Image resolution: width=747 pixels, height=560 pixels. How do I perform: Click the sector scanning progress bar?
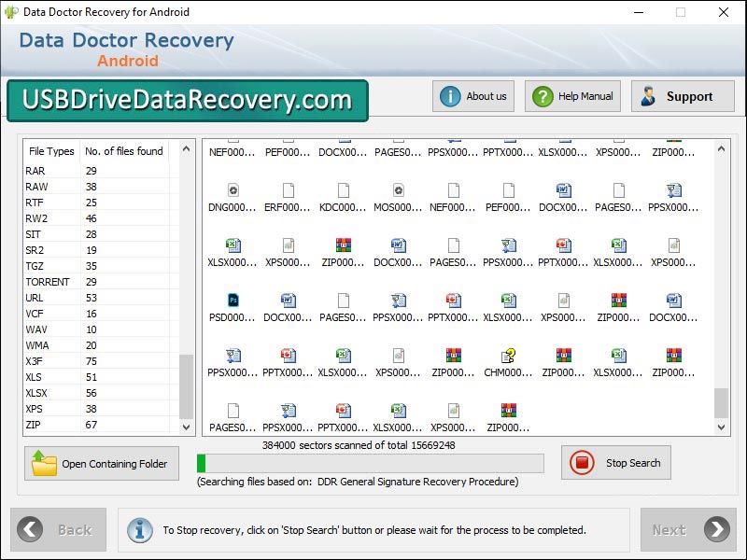point(370,462)
